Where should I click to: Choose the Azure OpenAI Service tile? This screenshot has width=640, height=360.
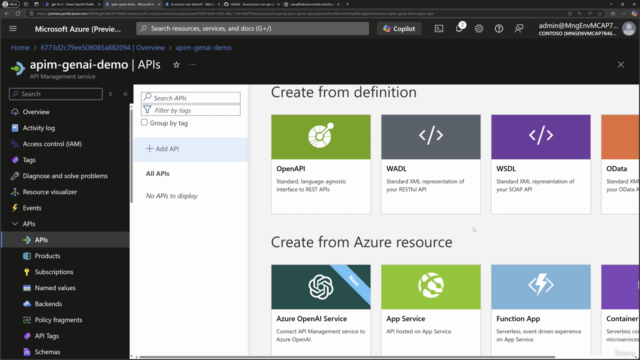(321, 310)
